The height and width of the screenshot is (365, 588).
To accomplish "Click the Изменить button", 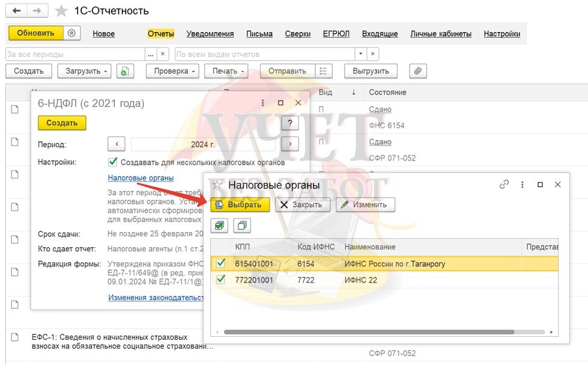I will click(x=365, y=204).
